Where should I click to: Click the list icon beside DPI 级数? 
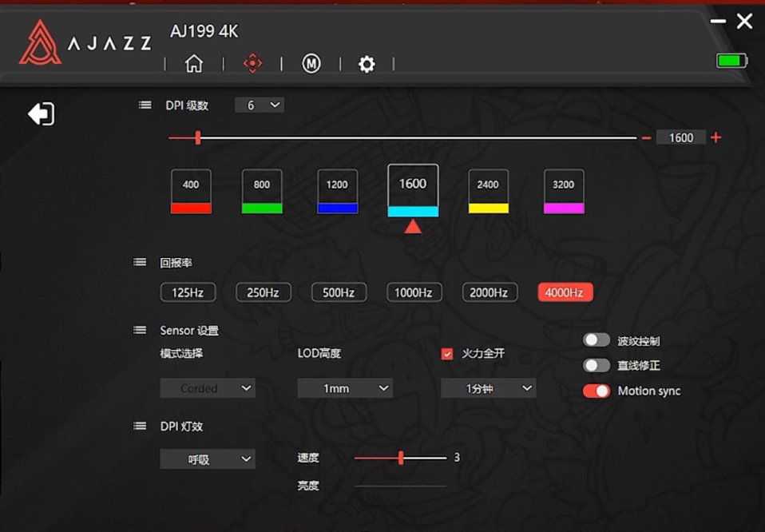(x=145, y=105)
